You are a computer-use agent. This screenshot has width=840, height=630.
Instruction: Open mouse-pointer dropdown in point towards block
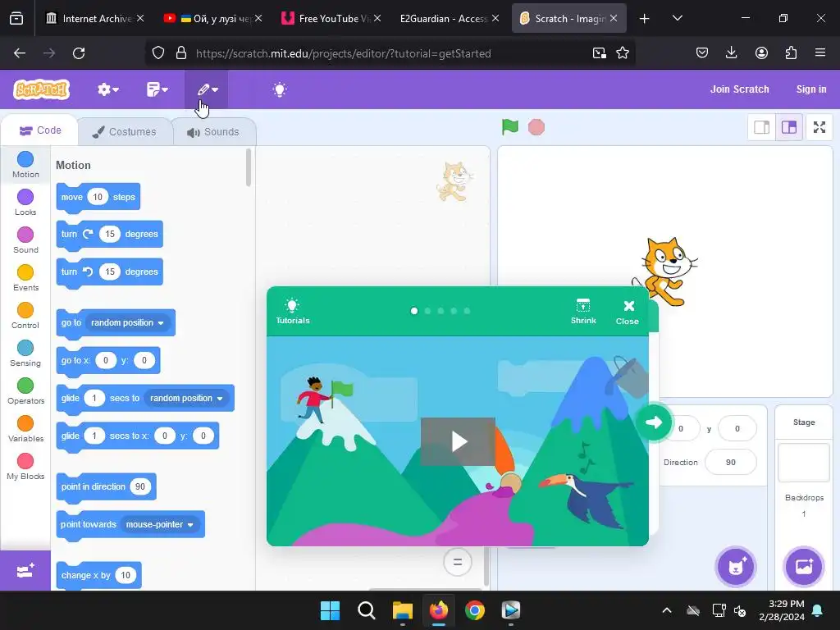click(160, 524)
